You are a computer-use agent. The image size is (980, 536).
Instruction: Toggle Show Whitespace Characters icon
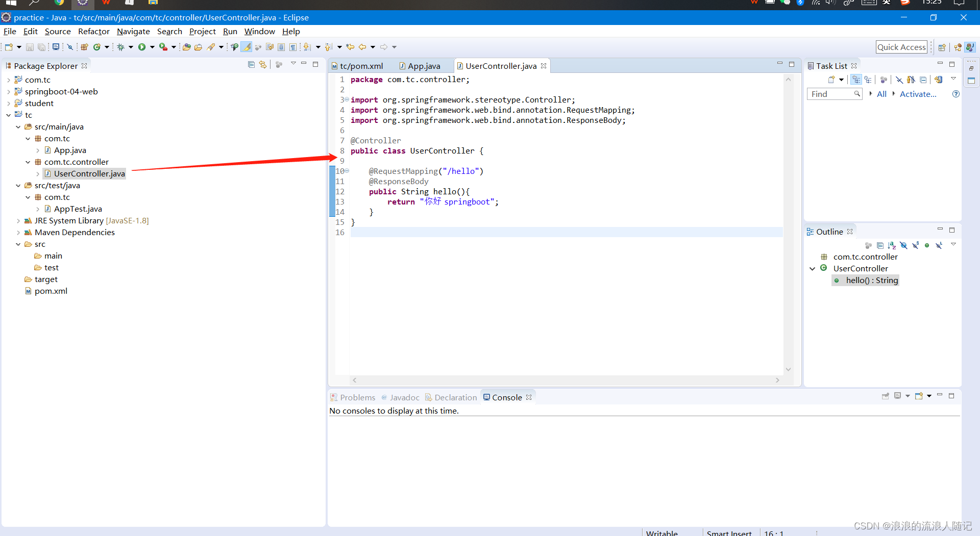(x=293, y=47)
